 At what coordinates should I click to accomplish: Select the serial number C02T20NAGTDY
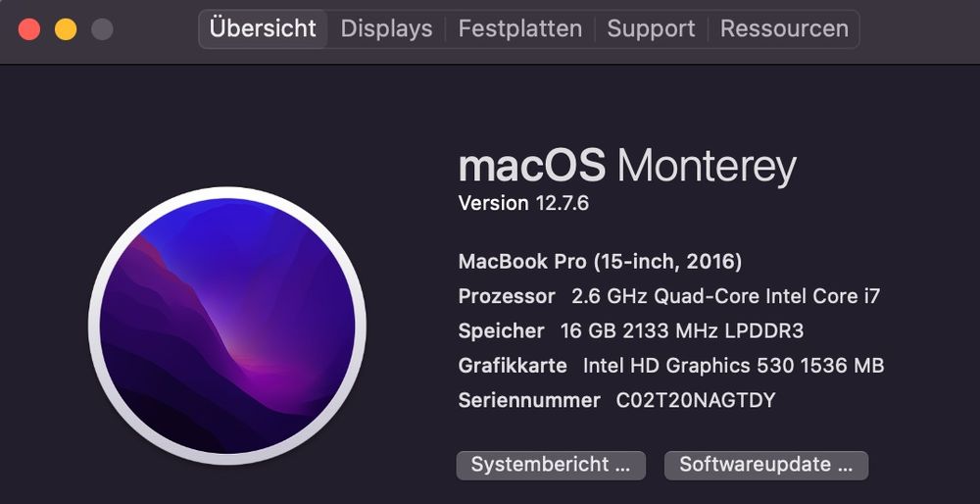point(696,400)
